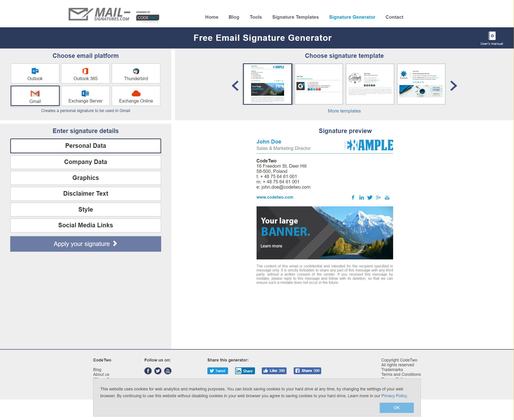
Task: Click LinkedIn icon in signature preview
Action: tap(361, 198)
